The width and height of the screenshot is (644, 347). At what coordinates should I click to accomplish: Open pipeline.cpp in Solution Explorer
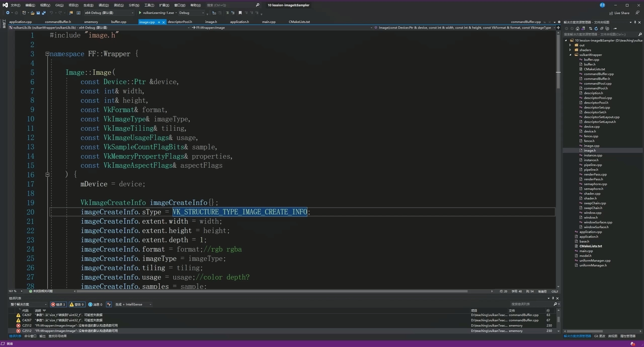pos(593,165)
